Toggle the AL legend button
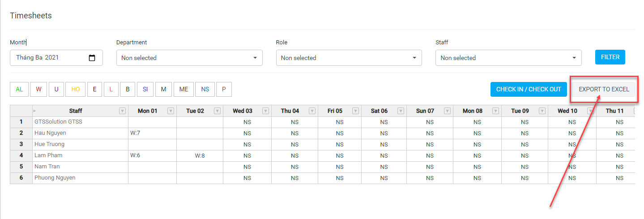Image resolution: width=644 pixels, height=219 pixels. pos(19,89)
